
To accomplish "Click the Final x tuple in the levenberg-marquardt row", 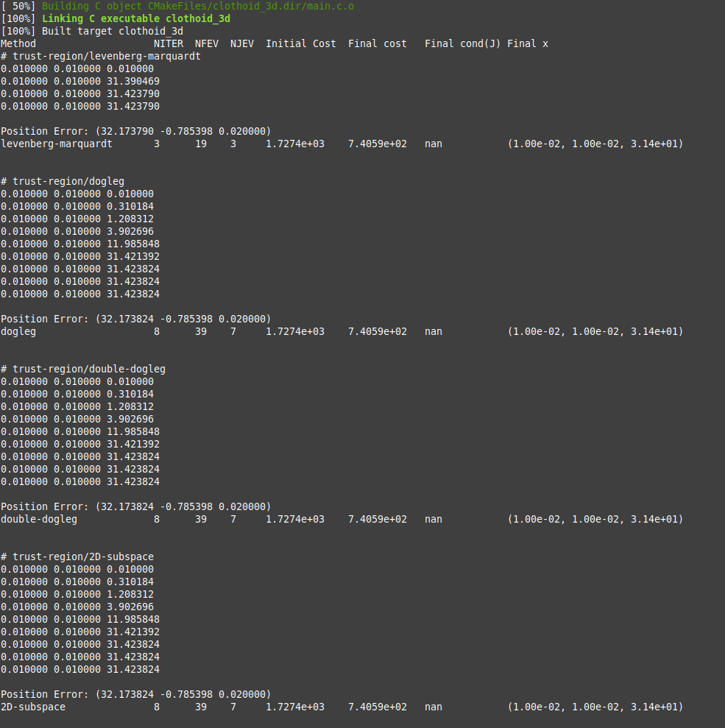I will tap(595, 144).
